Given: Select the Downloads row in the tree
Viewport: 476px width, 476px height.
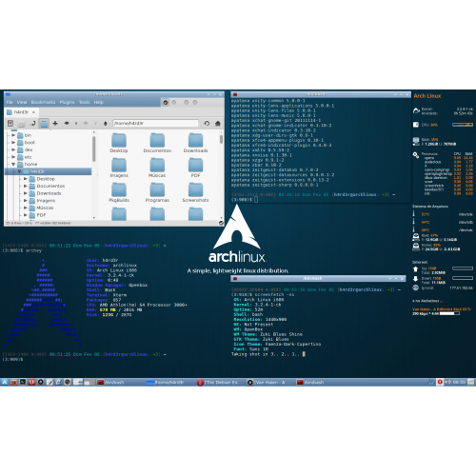Looking at the screenshot, I should click(49, 193).
